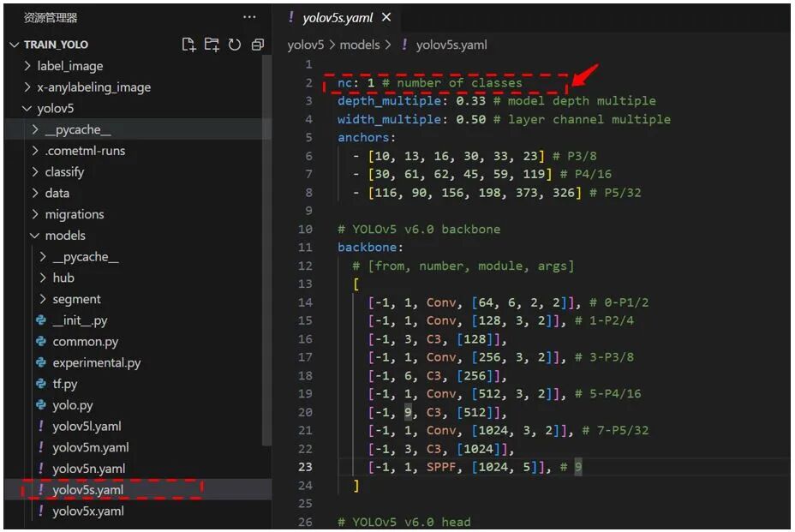Open the __init__.py file
Image resolution: width=795 pixels, height=532 pixels.
coord(78,320)
